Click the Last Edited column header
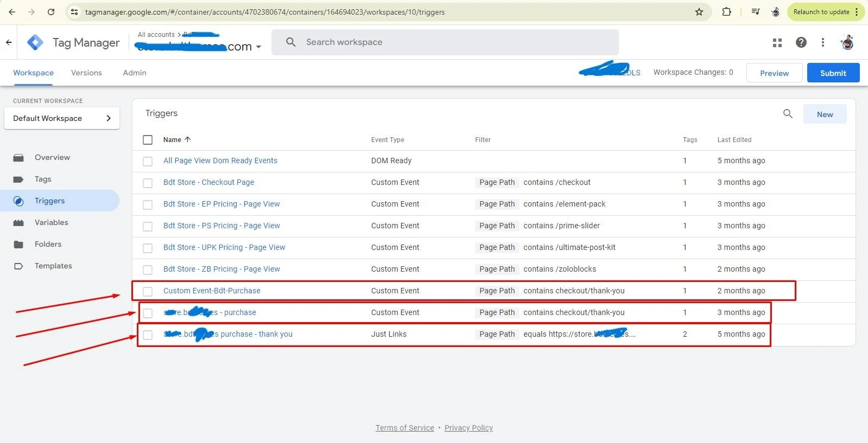Screen dimensions: 868x443 (734, 140)
